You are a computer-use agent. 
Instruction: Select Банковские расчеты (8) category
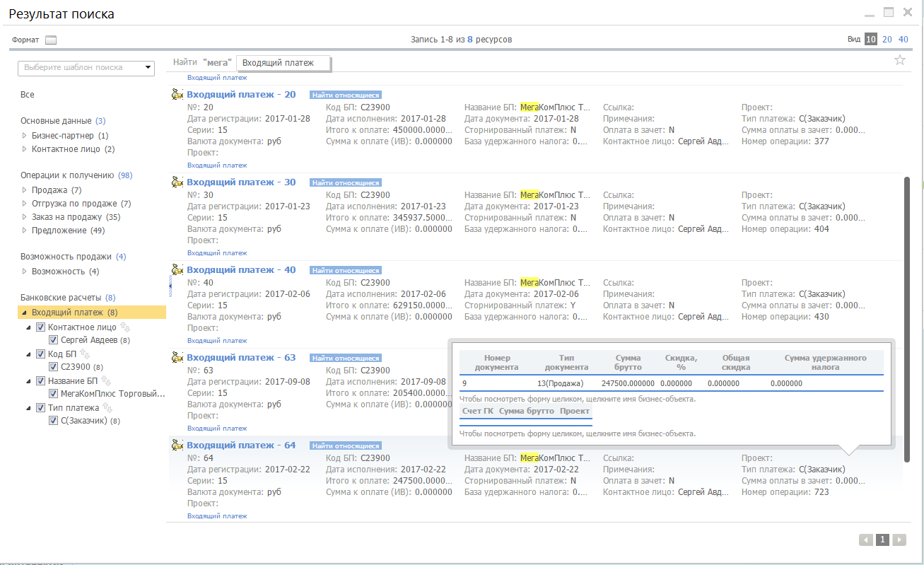(x=68, y=298)
